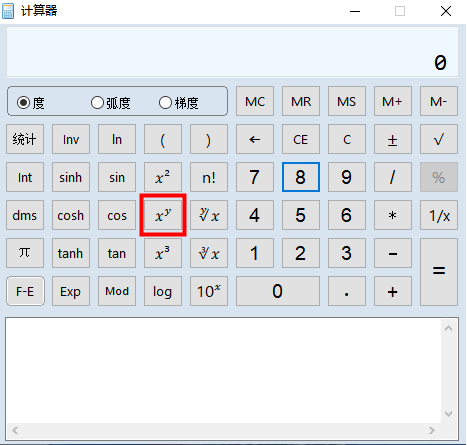Click the ln natural log key
This screenshot has height=445, width=467.
[x=117, y=139]
